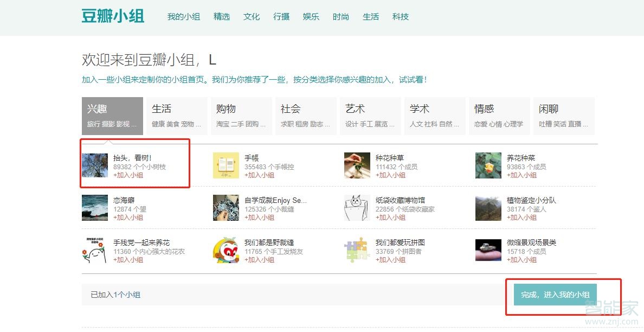Screen dimensions: 644x332
Task: Switch to the 兴趣 category tab
Action: [x=112, y=115]
